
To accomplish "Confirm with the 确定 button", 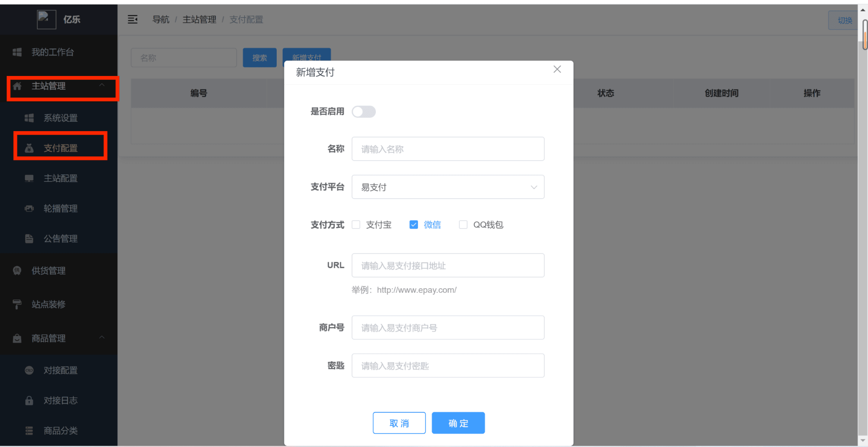I will click(458, 423).
